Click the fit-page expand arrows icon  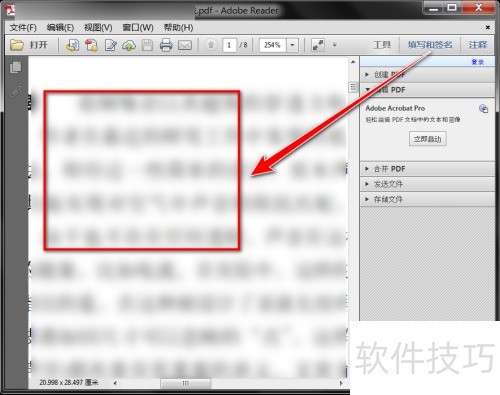318,45
